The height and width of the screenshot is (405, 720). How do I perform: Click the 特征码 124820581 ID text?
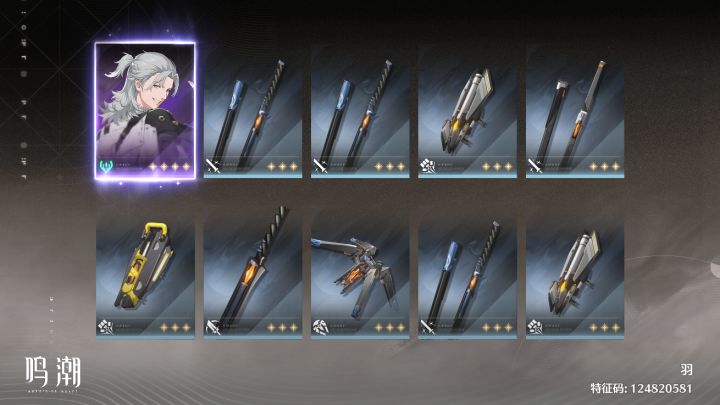[x=641, y=388]
